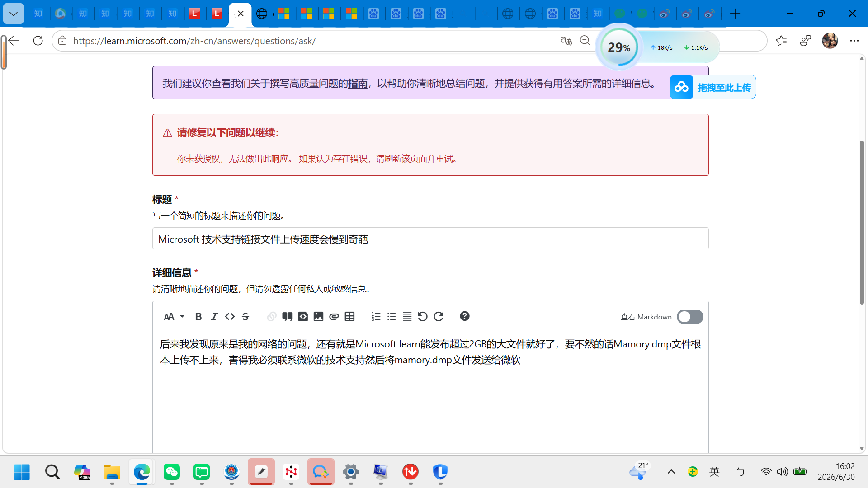Go back with the browser back arrow
The height and width of the screenshot is (488, 868).
(14, 41)
